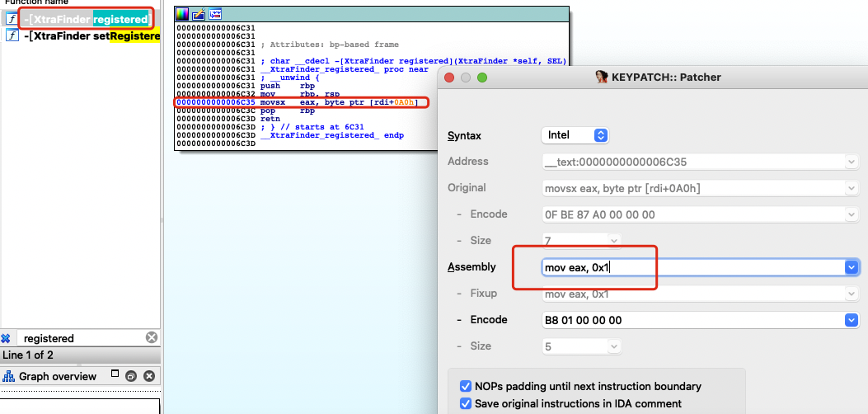Open the Assembly history dropdown arrow
The height and width of the screenshot is (414, 868).
[852, 268]
